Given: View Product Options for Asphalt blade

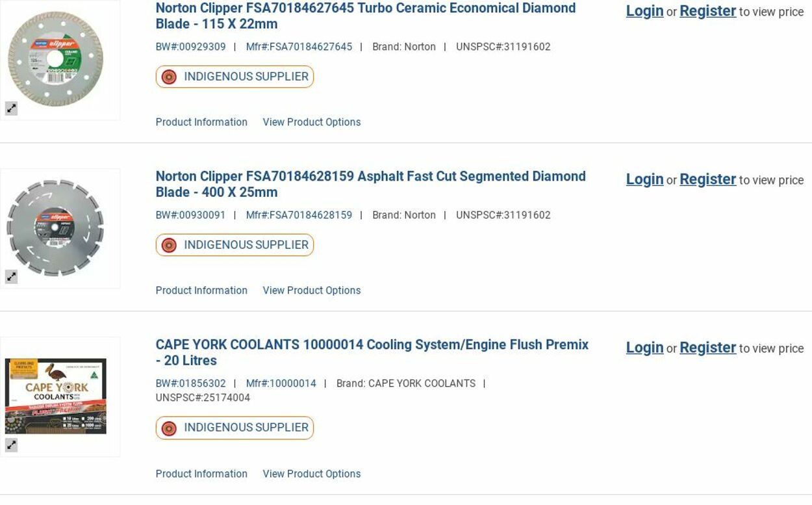Looking at the screenshot, I should [x=311, y=291].
